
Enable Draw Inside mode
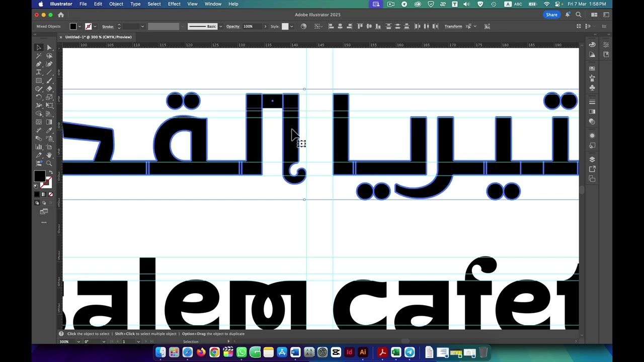coord(50,203)
